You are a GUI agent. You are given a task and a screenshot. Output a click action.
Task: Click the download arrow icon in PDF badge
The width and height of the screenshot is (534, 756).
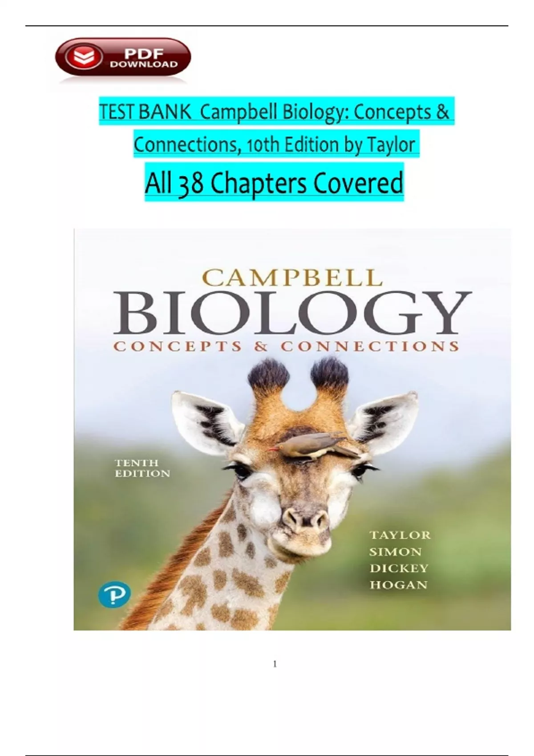coord(84,58)
